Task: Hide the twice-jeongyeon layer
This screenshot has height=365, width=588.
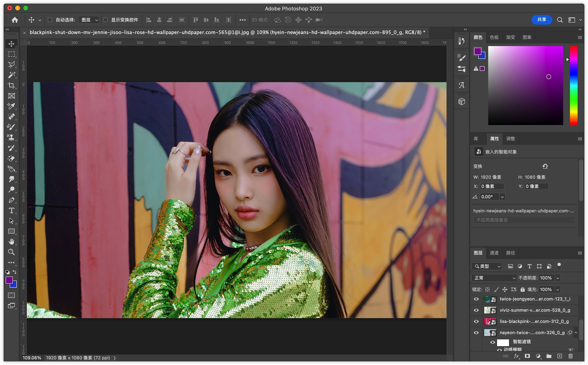Action: pos(476,299)
